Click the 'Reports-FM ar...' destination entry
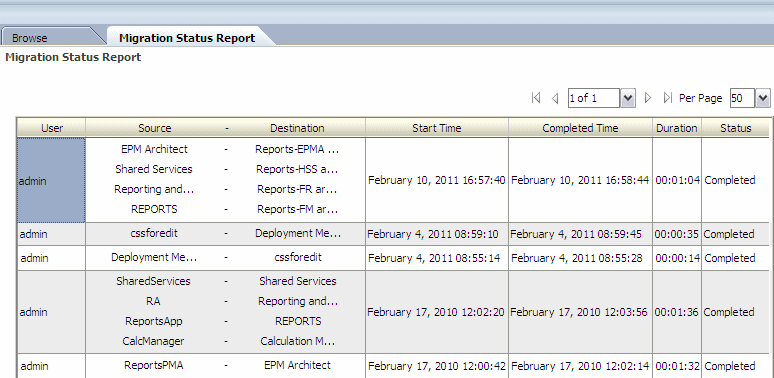 (x=297, y=209)
